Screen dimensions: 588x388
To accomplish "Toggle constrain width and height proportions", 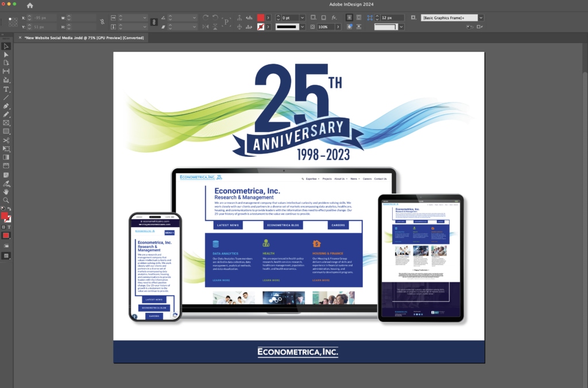I will tap(102, 22).
